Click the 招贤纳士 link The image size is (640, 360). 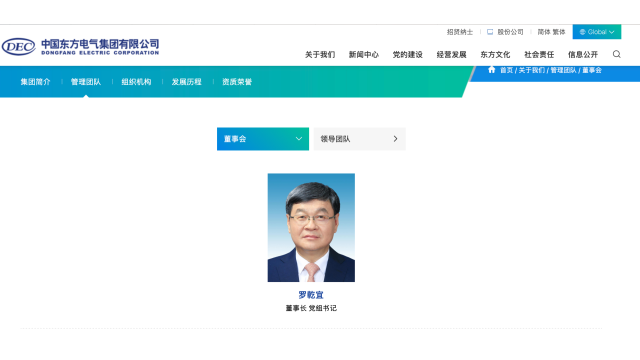[460, 32]
